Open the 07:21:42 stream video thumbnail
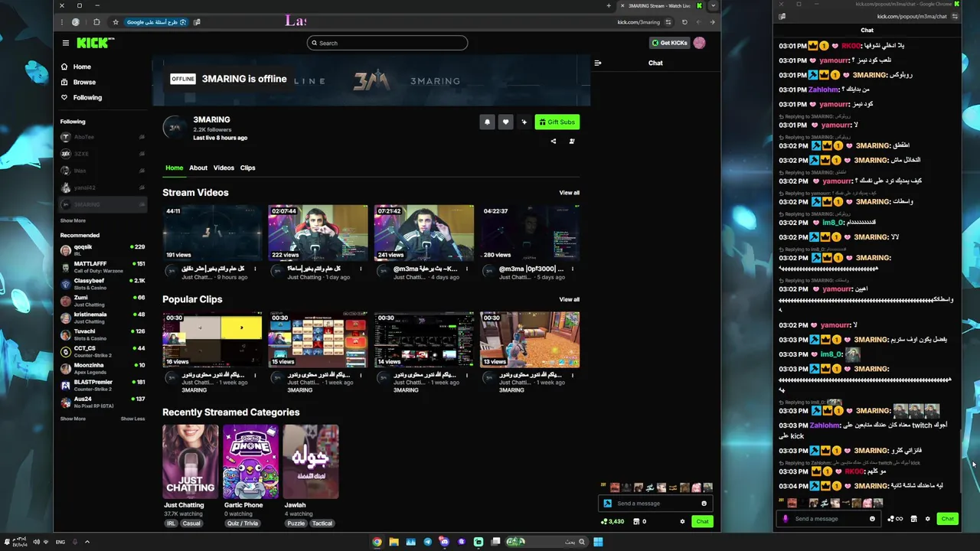Viewport: 980px width, 551px height. pyautogui.click(x=423, y=233)
